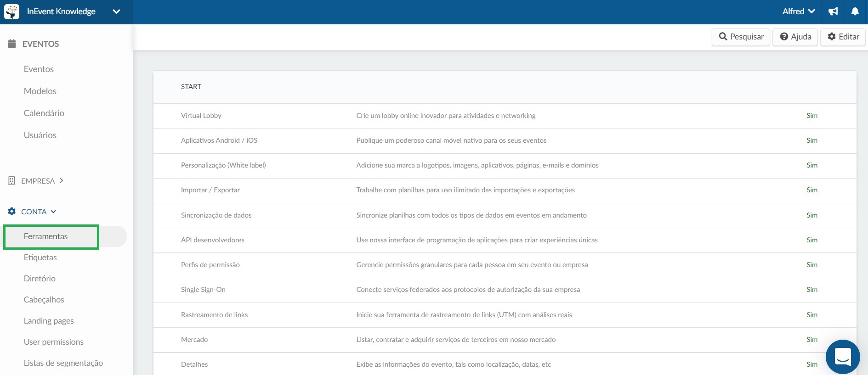Open the Alfred user dropdown
The image size is (868, 375).
[x=799, y=11]
